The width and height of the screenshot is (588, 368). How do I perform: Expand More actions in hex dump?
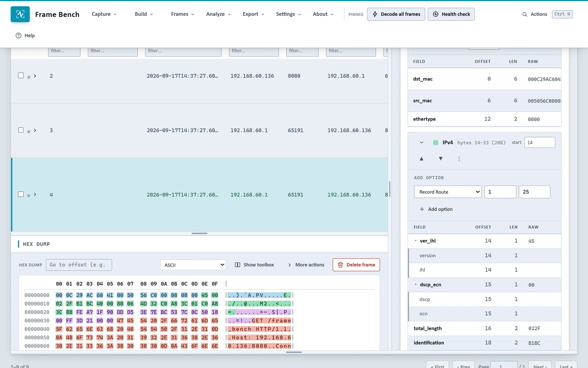pyautogui.click(x=306, y=265)
